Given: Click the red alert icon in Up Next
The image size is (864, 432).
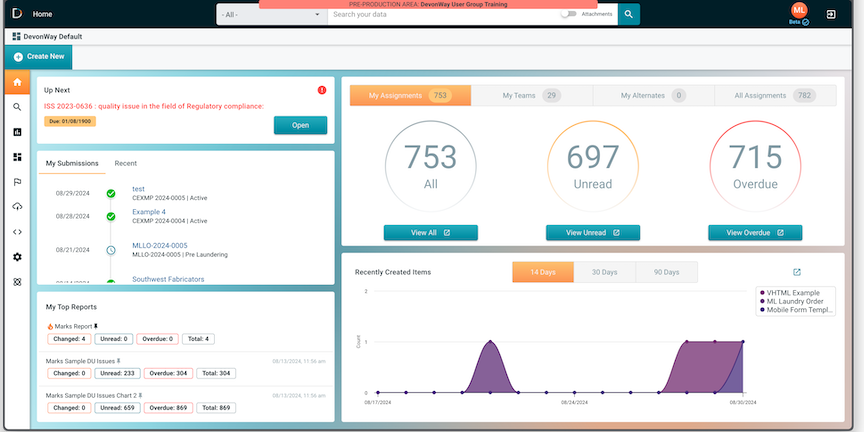Looking at the screenshot, I should point(322,90).
